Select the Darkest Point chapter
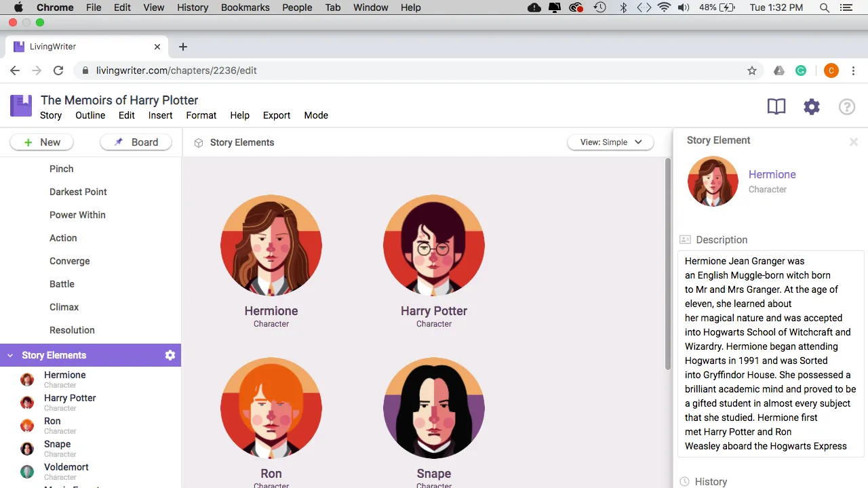This screenshot has width=868, height=488. click(x=78, y=192)
